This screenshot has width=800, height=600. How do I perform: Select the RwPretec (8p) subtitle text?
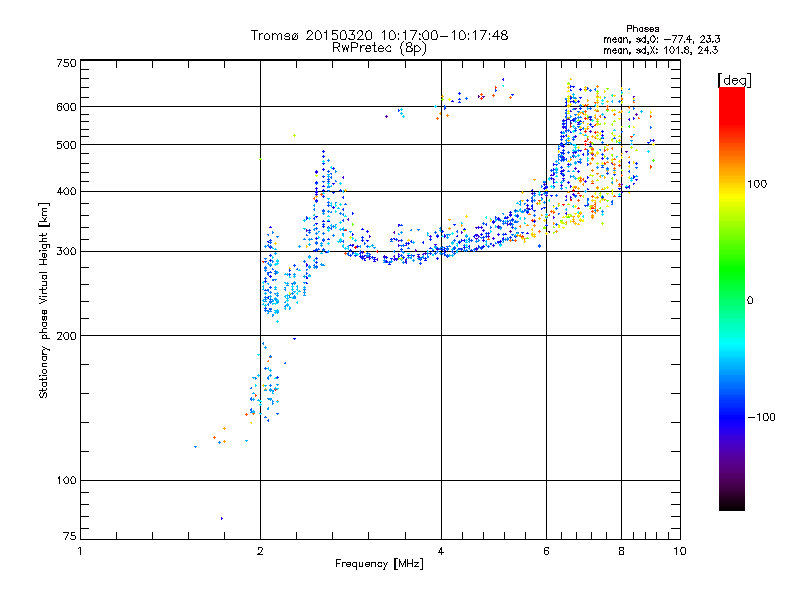(x=379, y=47)
